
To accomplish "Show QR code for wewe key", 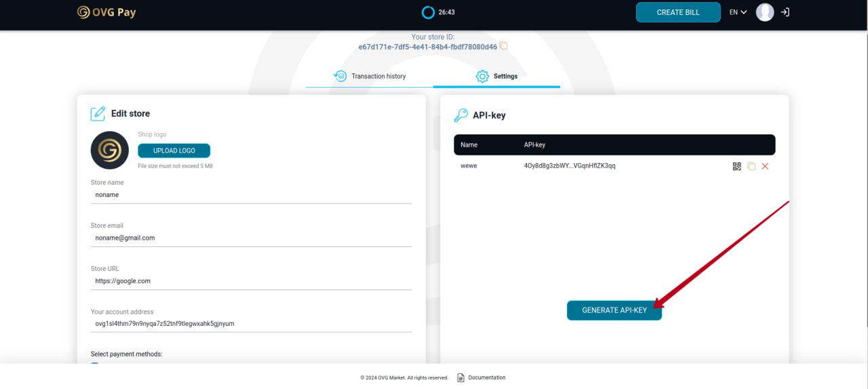I will [x=737, y=166].
